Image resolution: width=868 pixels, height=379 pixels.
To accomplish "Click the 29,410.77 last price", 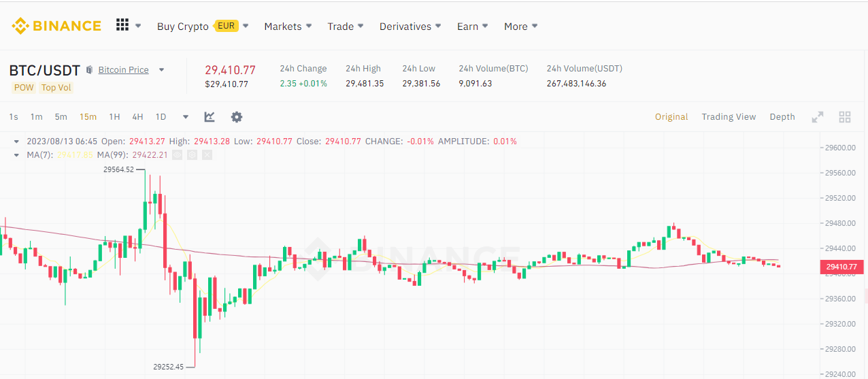I will tap(230, 70).
